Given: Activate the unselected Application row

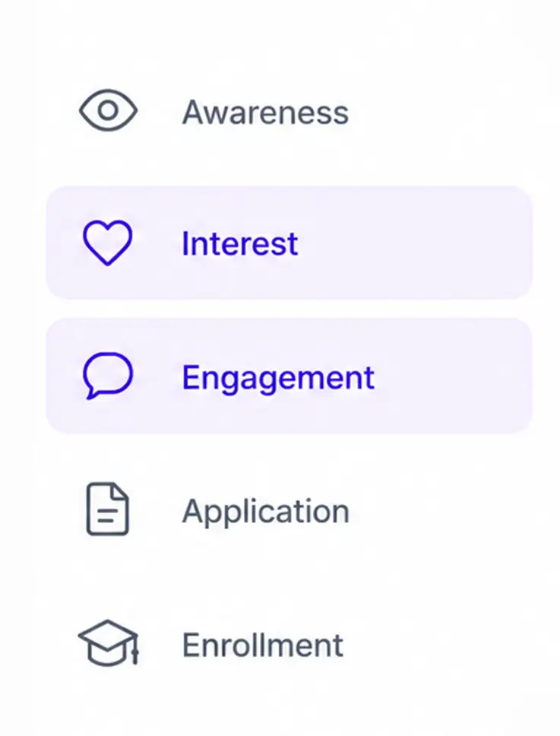Looking at the screenshot, I should coord(289,509).
